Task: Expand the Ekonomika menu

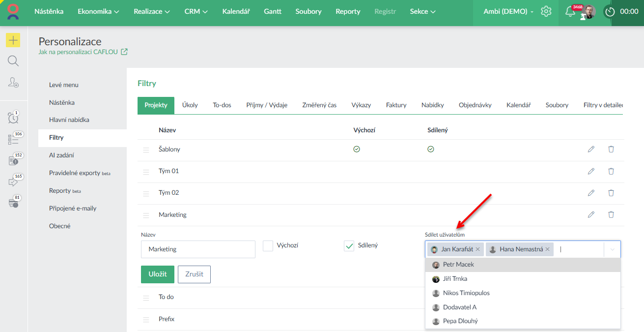Action: [98, 11]
